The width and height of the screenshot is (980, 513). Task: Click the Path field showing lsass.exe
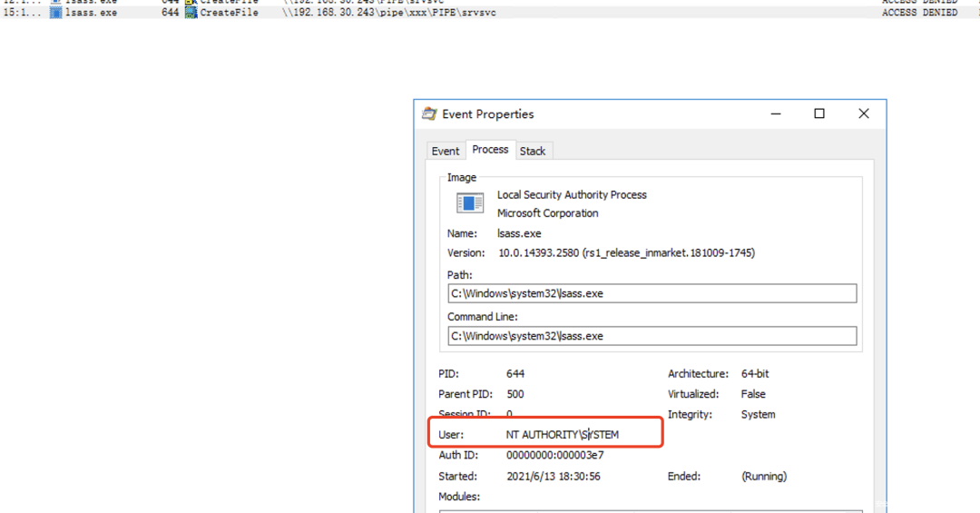652,293
